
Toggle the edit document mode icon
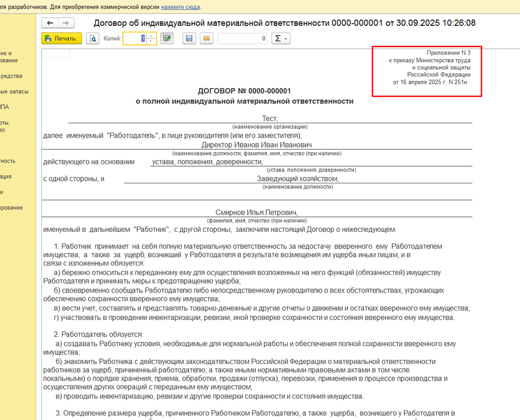point(167,38)
